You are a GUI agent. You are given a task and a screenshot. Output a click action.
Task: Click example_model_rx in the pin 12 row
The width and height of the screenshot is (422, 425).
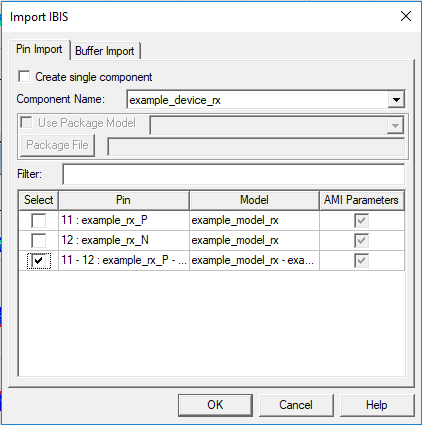click(254, 240)
